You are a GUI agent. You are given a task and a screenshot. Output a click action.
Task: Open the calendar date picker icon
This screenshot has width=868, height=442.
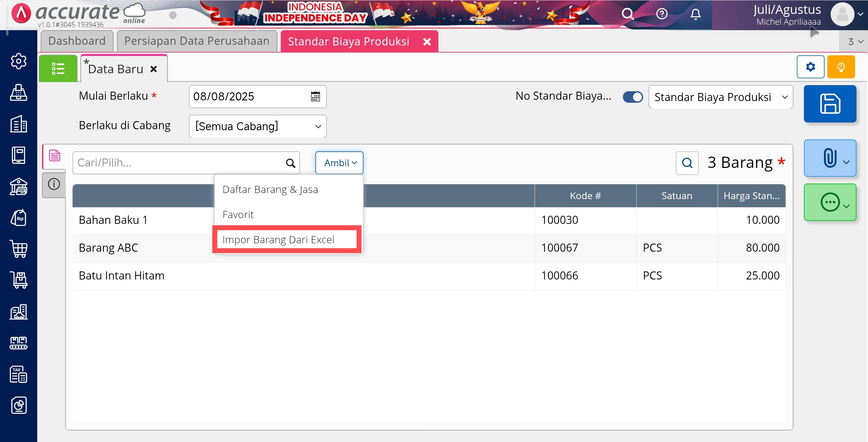[x=315, y=97]
